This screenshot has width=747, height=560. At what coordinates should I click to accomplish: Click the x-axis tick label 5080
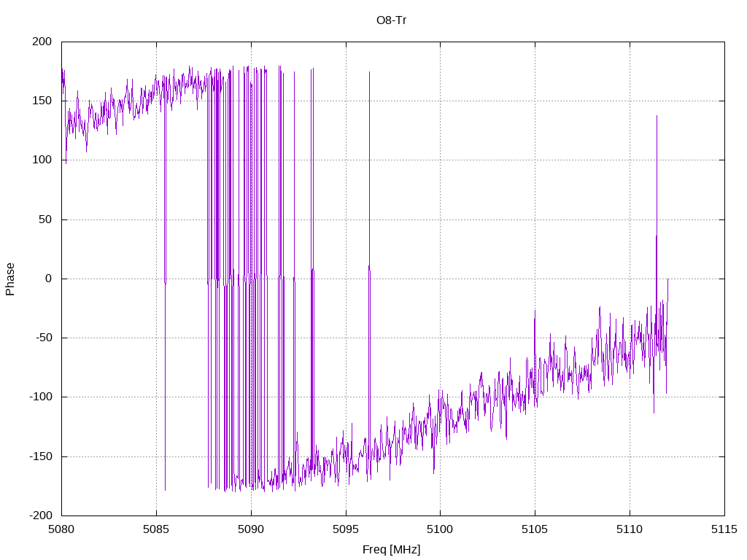click(61, 529)
